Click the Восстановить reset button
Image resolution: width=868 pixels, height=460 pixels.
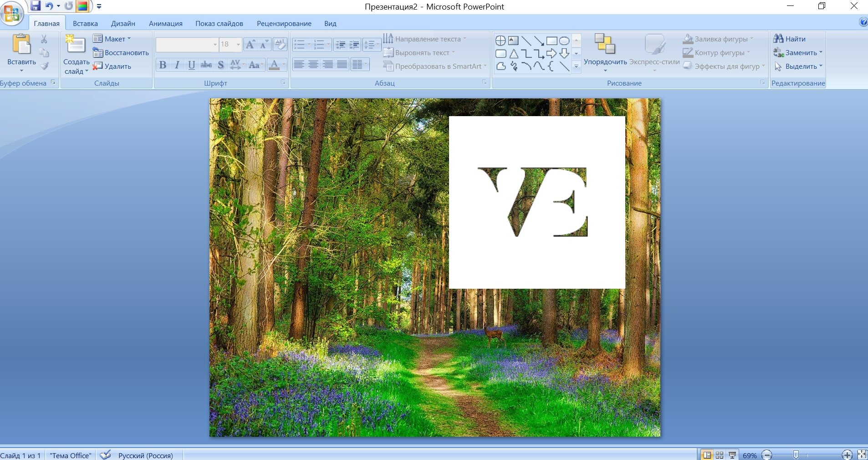[121, 52]
